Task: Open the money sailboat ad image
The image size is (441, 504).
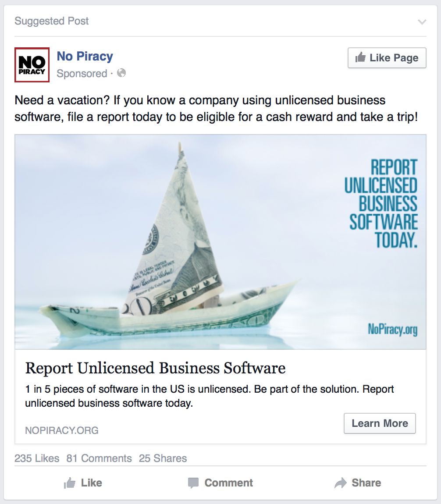Action: (220, 242)
